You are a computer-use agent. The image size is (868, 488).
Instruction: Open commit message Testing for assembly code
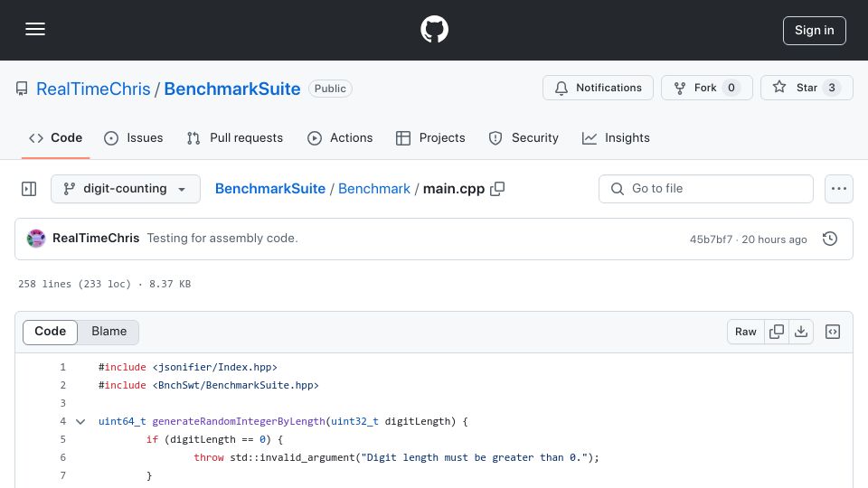point(222,238)
